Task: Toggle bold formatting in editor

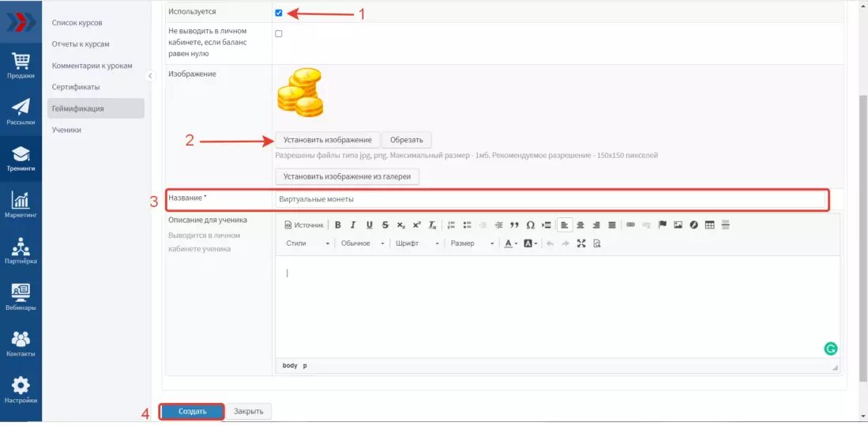Action: pos(338,225)
